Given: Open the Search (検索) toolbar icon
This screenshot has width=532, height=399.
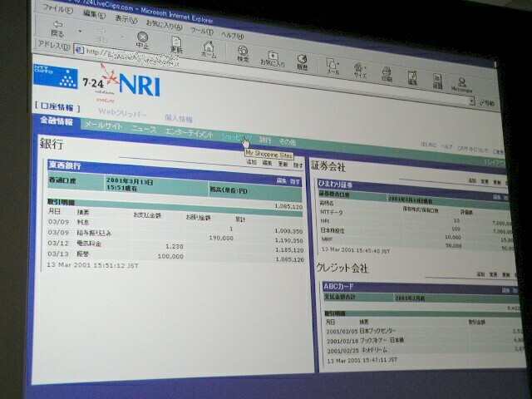Looking at the screenshot, I should click(244, 52).
